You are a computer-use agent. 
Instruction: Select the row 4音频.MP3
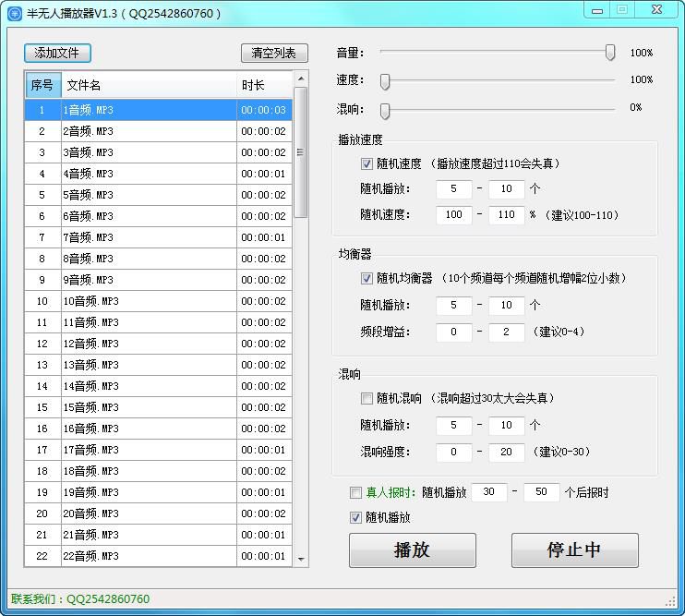pyautogui.click(x=158, y=174)
